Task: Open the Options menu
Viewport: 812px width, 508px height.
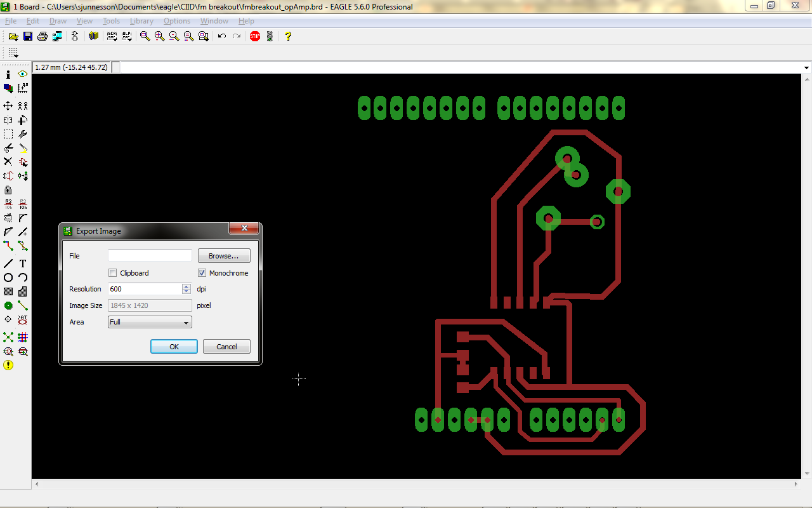Action: point(177,21)
